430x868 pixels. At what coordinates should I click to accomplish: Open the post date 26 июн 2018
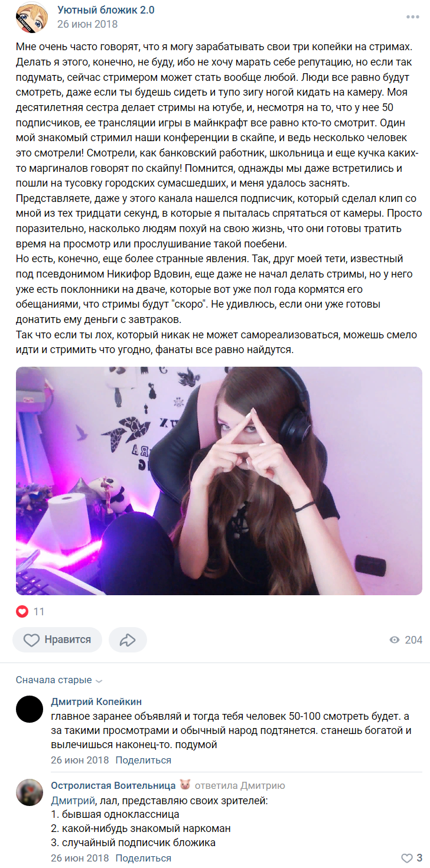click(x=87, y=24)
